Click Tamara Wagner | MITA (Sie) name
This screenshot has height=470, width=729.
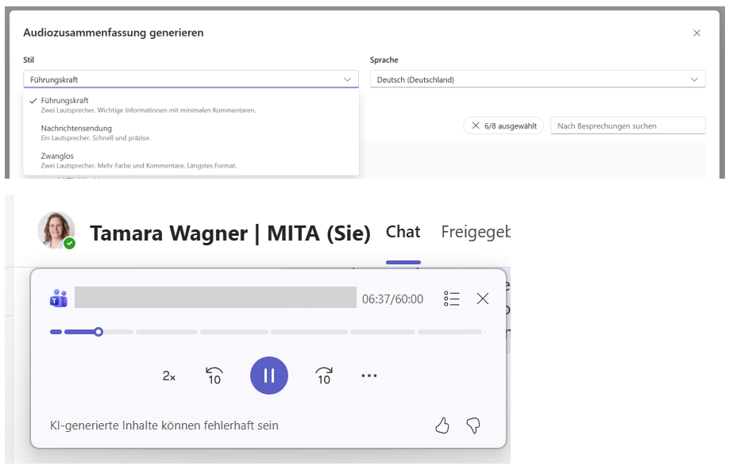(x=230, y=233)
